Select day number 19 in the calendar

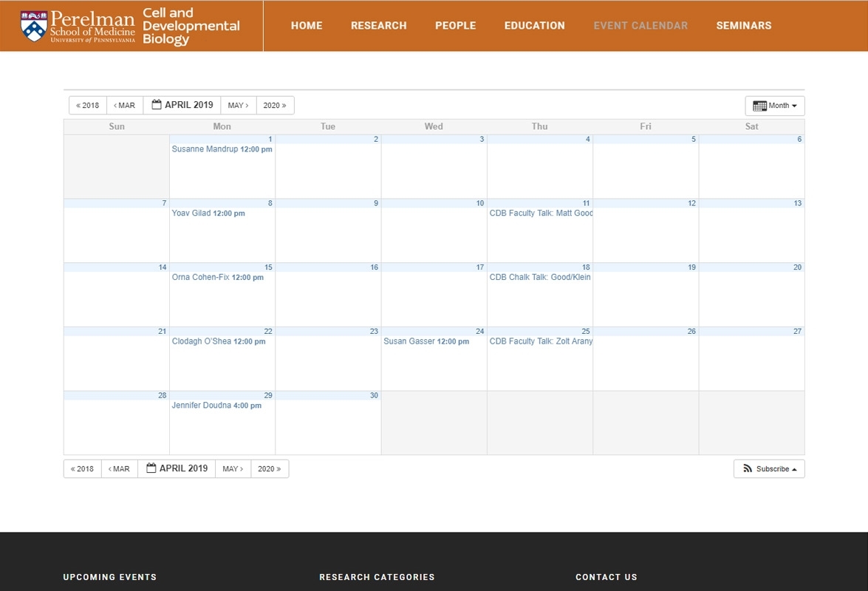(692, 268)
